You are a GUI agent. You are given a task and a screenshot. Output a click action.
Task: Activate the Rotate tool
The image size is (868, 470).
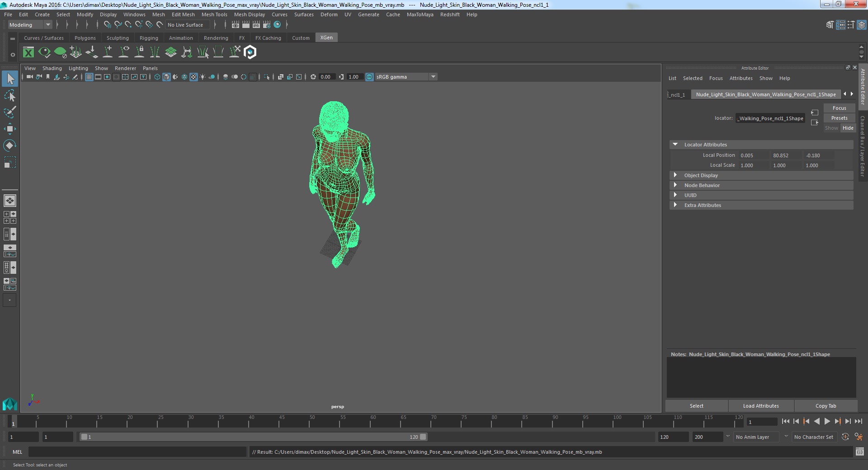pyautogui.click(x=9, y=146)
